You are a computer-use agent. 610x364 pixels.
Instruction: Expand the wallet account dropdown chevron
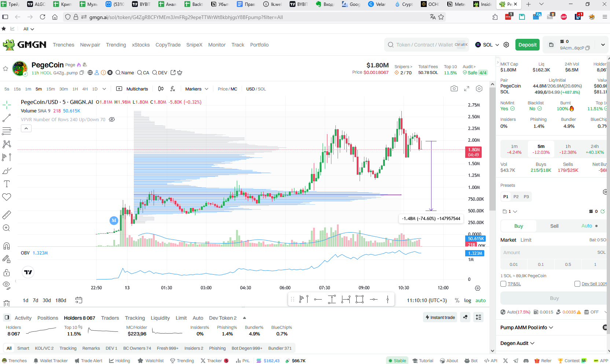[x=603, y=45]
